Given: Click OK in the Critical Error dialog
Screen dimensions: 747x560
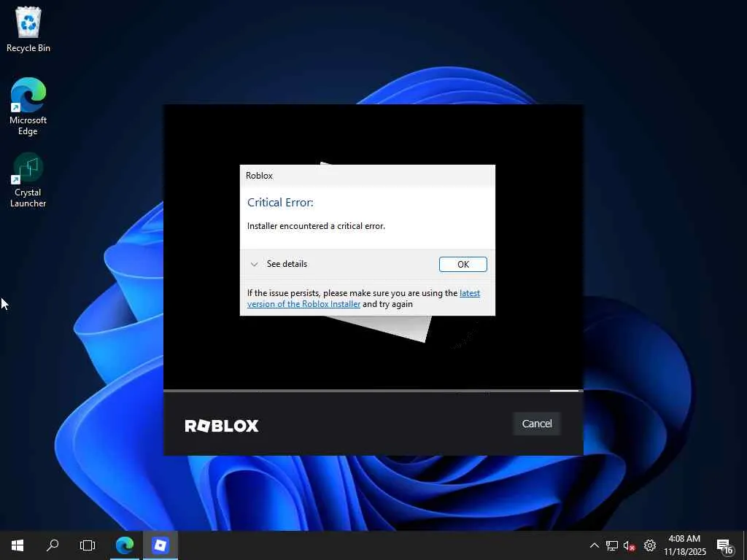Looking at the screenshot, I should [x=463, y=264].
